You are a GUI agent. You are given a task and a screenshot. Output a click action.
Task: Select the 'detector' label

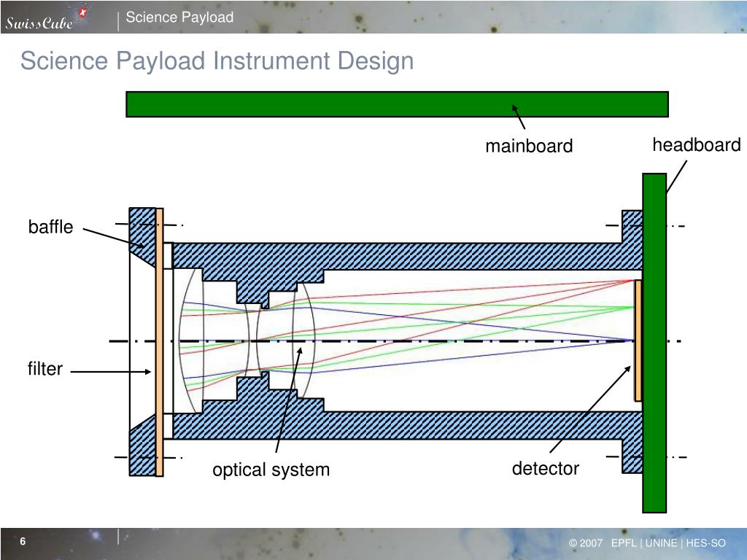(546, 469)
